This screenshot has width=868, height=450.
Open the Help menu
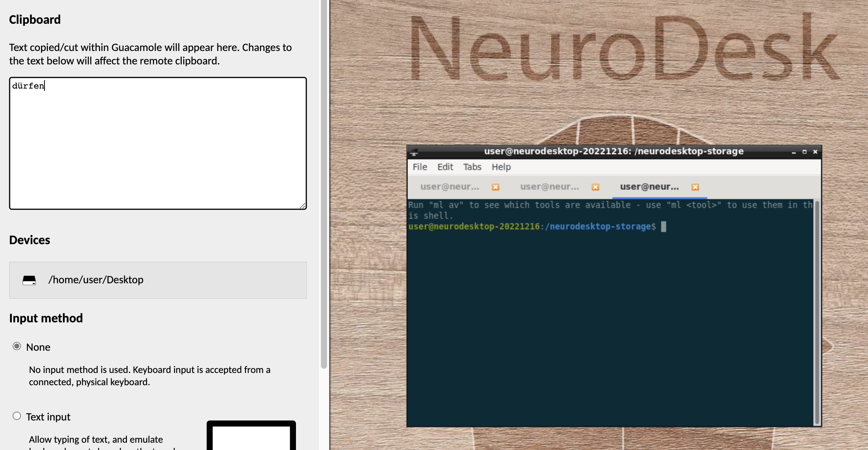501,167
